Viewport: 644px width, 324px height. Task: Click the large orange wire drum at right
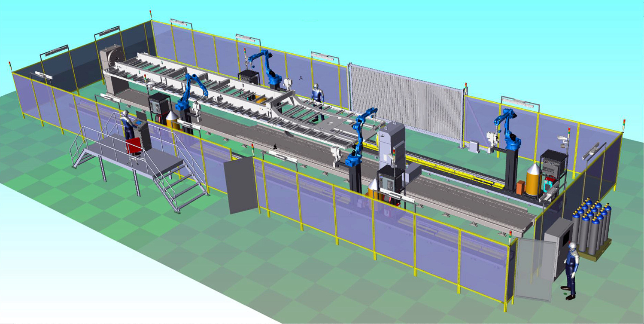pyautogui.click(x=533, y=180)
